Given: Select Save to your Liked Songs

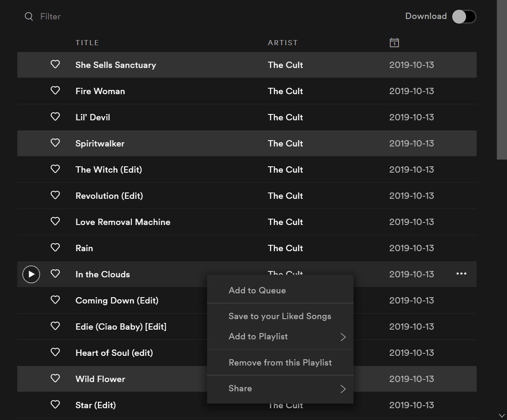Looking at the screenshot, I should pos(280,316).
